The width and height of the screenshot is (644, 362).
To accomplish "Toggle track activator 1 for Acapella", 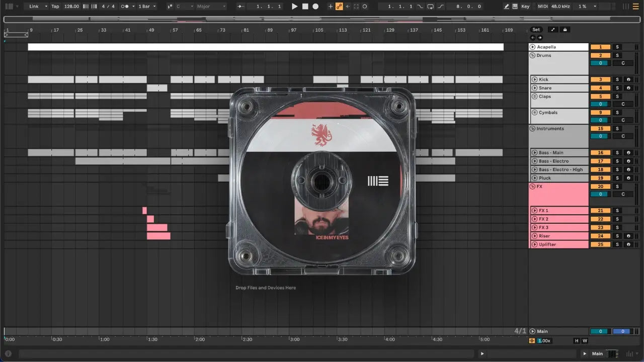I will (x=600, y=47).
